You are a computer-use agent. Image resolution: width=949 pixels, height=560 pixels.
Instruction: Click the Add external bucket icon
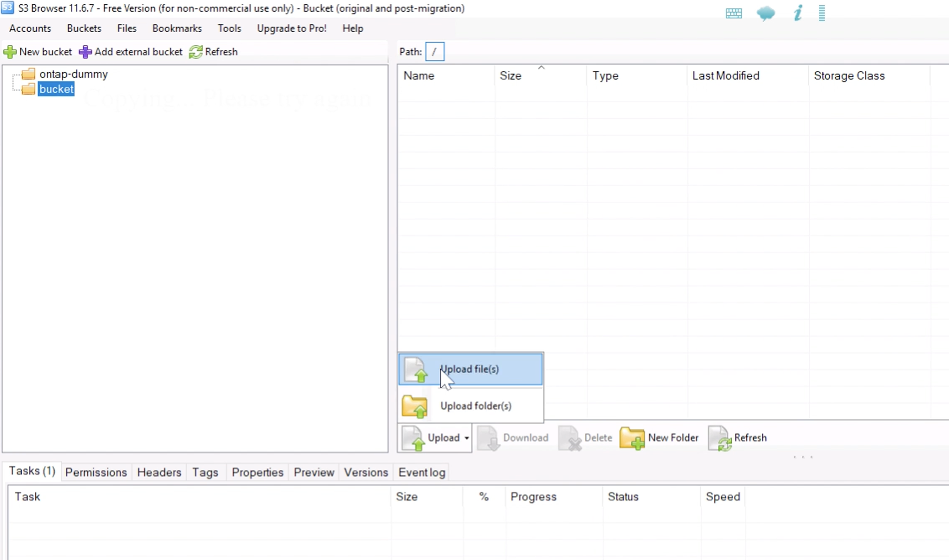click(x=86, y=51)
